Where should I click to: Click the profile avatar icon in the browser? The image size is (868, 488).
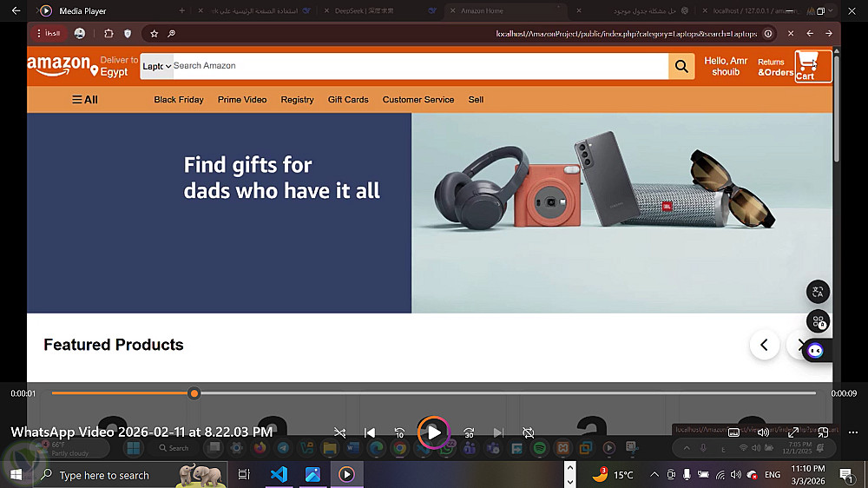click(x=80, y=34)
